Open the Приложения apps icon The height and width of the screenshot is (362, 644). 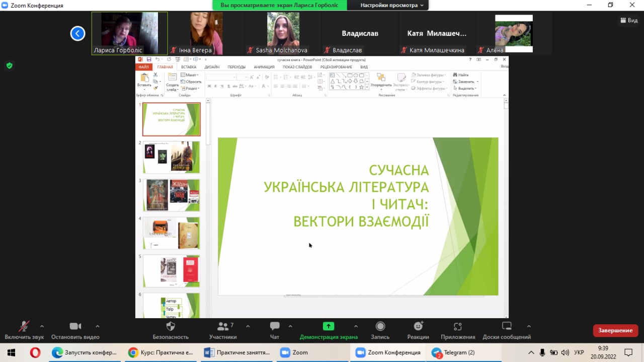[457, 327]
